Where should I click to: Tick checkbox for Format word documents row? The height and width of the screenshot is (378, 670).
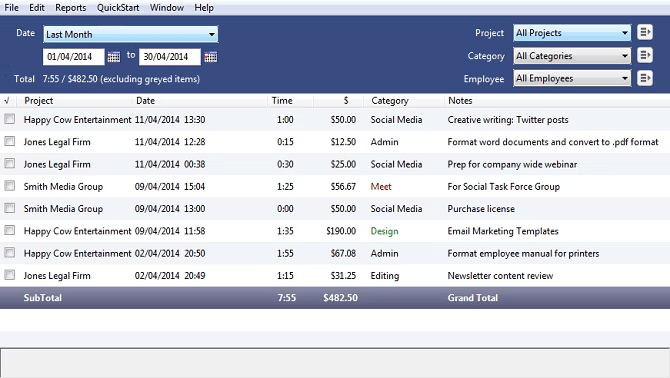coord(9,141)
